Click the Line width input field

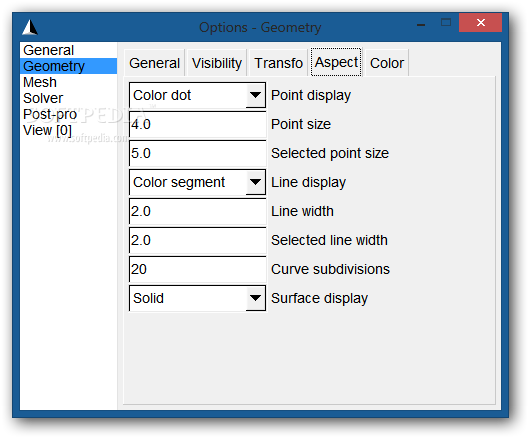coord(197,211)
